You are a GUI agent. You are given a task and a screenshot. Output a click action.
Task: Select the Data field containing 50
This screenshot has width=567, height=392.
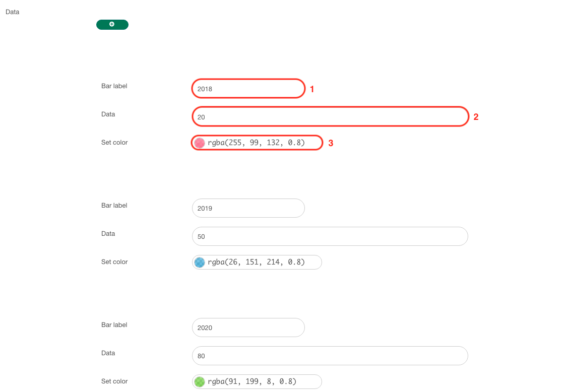point(330,236)
